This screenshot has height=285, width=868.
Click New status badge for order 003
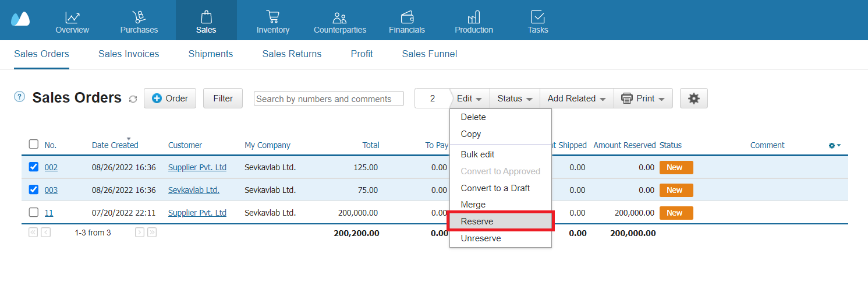coord(676,190)
